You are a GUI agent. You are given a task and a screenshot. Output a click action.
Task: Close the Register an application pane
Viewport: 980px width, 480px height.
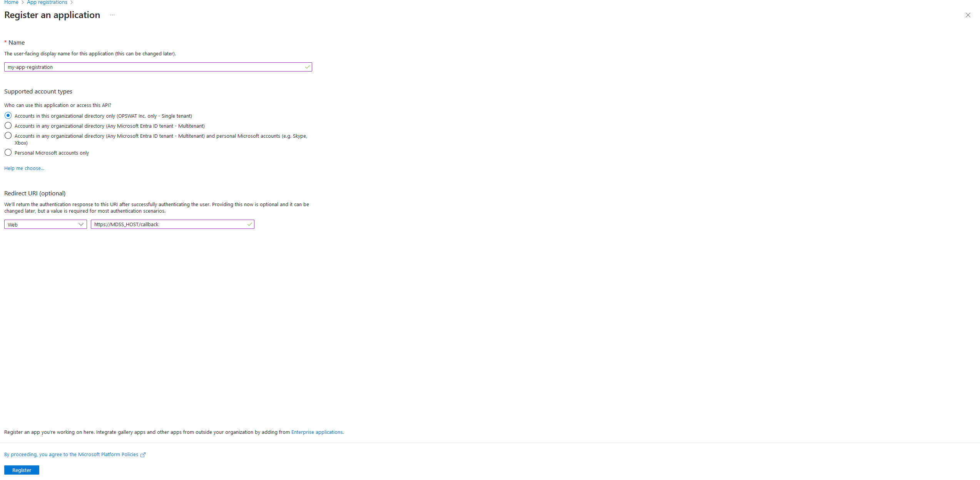(x=968, y=15)
